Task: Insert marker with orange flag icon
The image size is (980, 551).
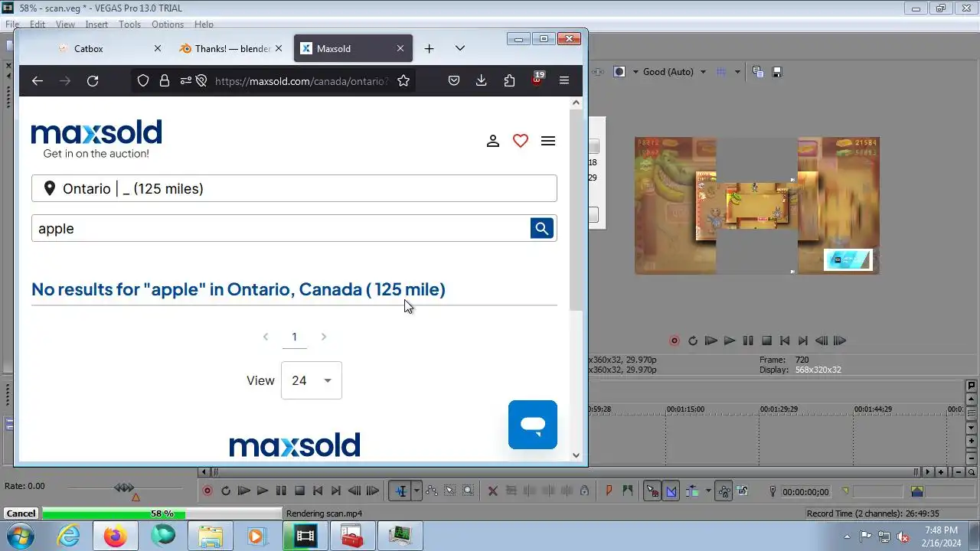Action: (609, 491)
